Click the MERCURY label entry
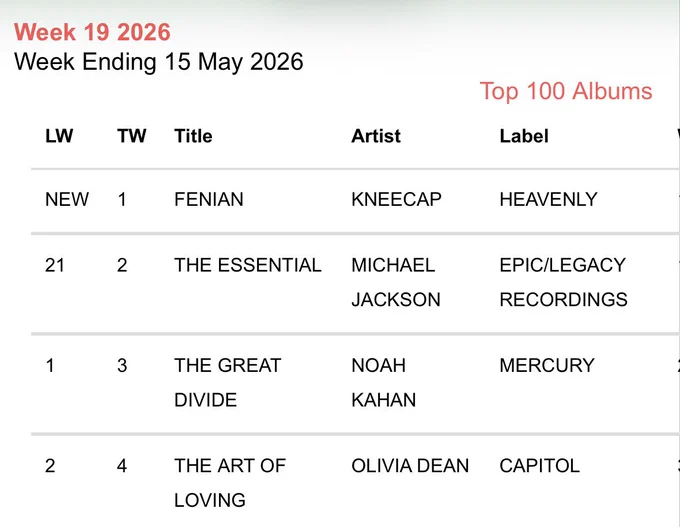680x527 pixels. click(x=547, y=365)
